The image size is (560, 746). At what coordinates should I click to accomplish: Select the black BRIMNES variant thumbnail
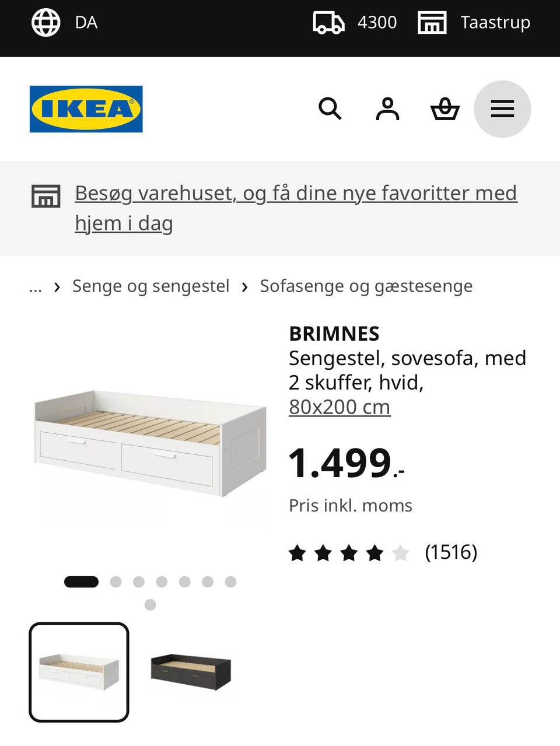coord(191,673)
